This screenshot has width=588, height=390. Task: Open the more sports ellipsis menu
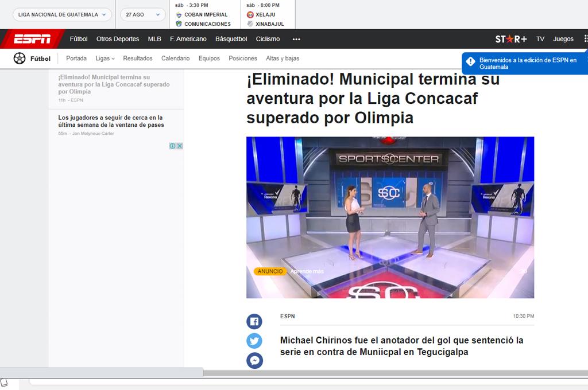pos(296,38)
